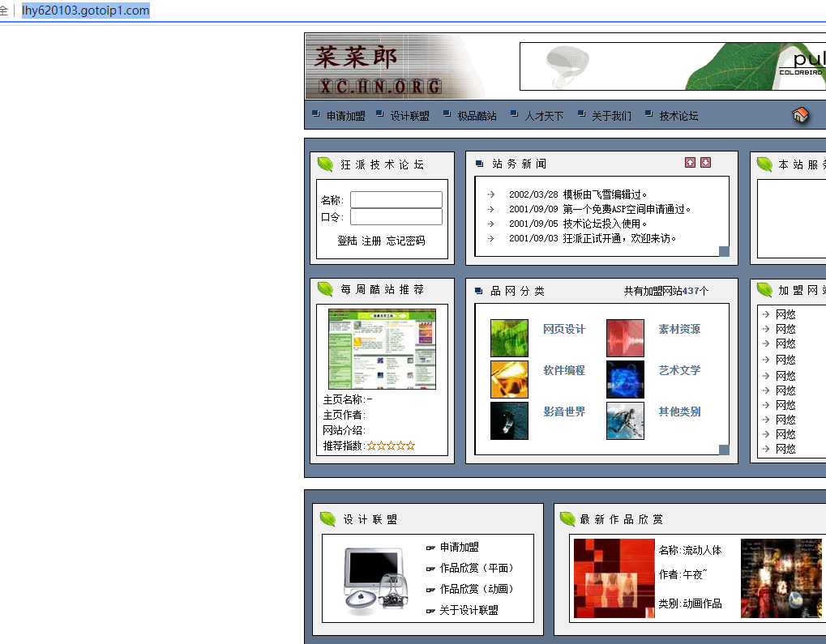Image resolution: width=826 pixels, height=644 pixels.
Task: Click the dark 影音世界 category icon
Action: click(509, 420)
